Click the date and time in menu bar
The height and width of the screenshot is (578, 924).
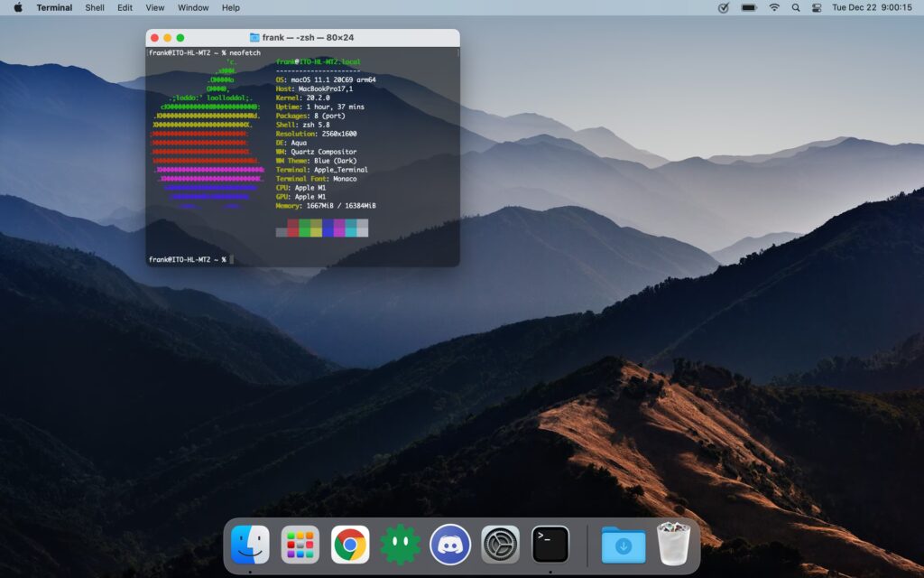872,7
